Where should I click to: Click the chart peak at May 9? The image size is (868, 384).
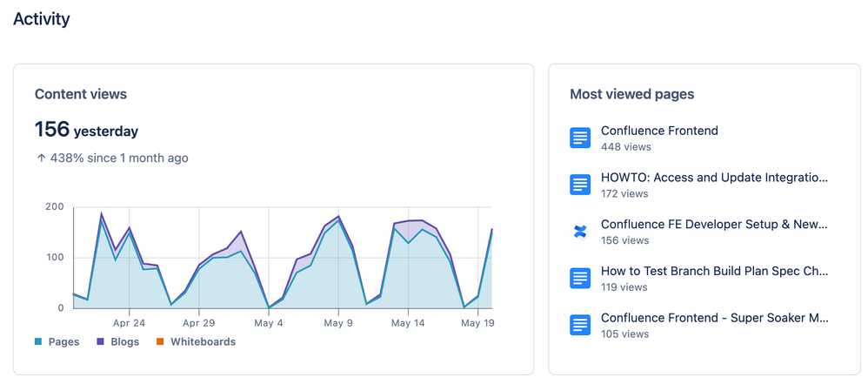[x=338, y=216]
